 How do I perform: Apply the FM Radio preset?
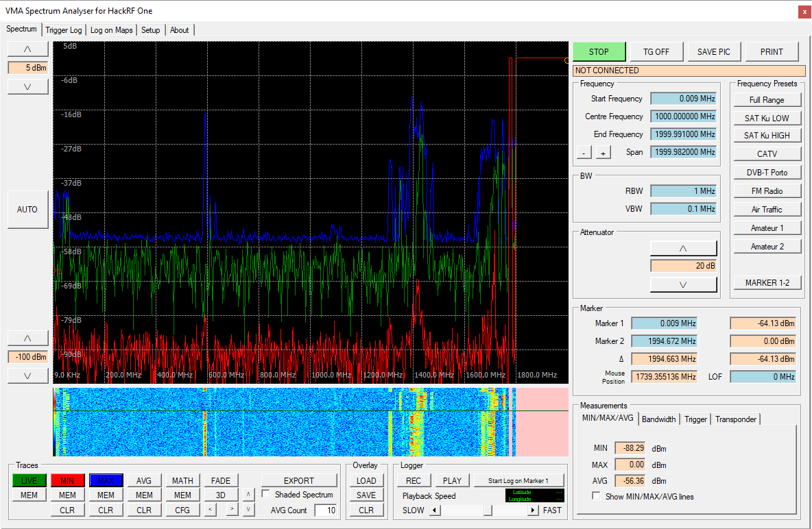(767, 190)
